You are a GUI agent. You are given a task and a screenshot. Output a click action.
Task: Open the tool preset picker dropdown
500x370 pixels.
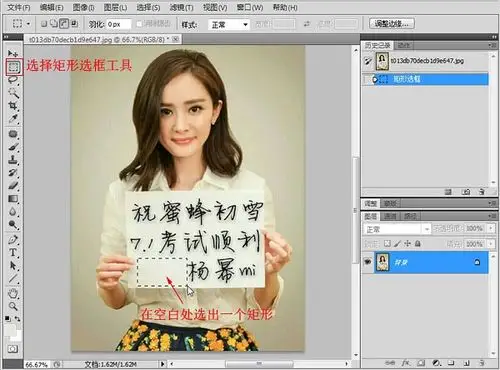(x=28, y=24)
